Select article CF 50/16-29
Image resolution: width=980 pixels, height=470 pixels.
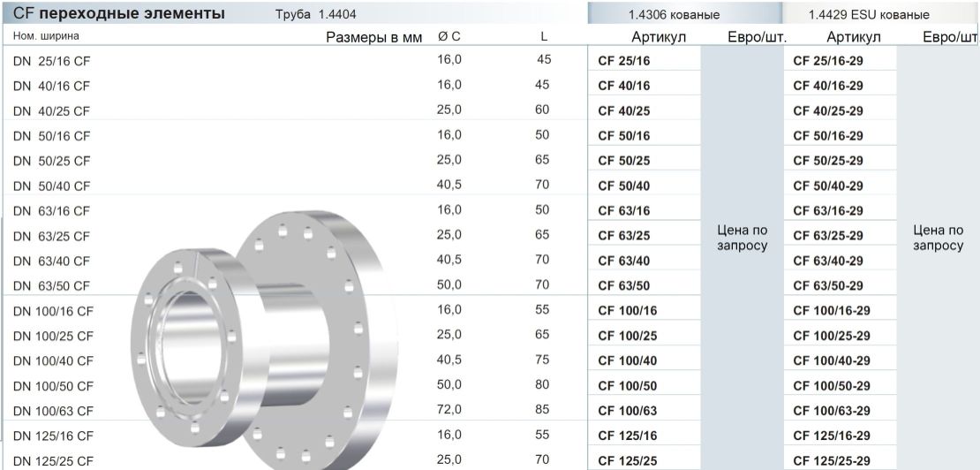828,136
